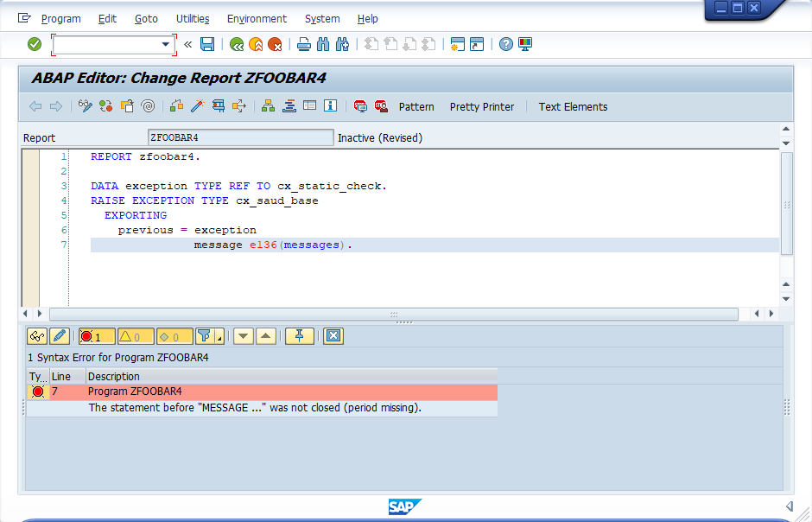
Task: Click the editor horizontal scrollbar
Action: 394,314
